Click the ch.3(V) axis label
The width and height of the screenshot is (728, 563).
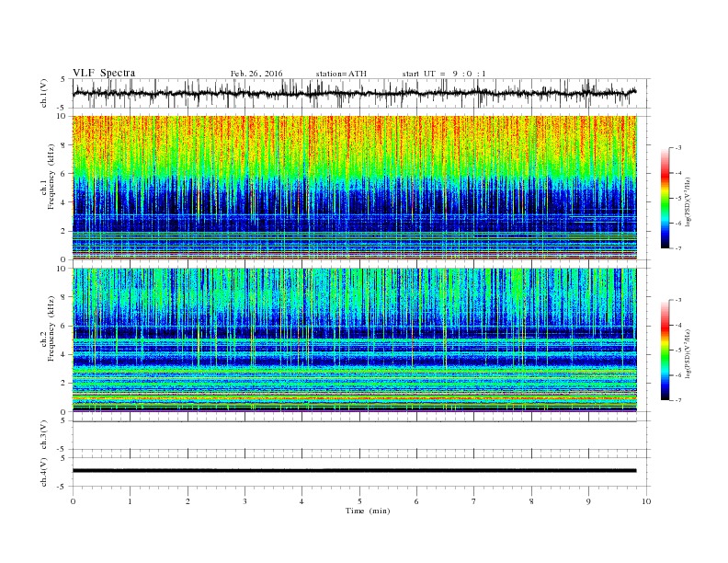click(x=44, y=435)
